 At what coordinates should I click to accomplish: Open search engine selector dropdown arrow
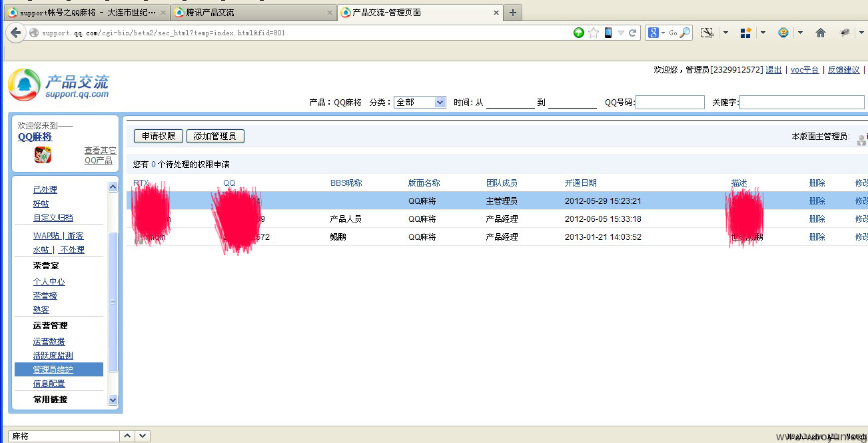coord(663,33)
